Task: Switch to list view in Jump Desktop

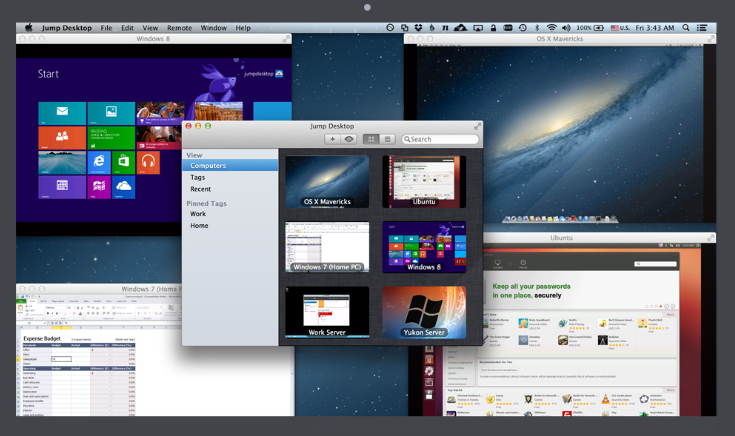Action: 387,139
